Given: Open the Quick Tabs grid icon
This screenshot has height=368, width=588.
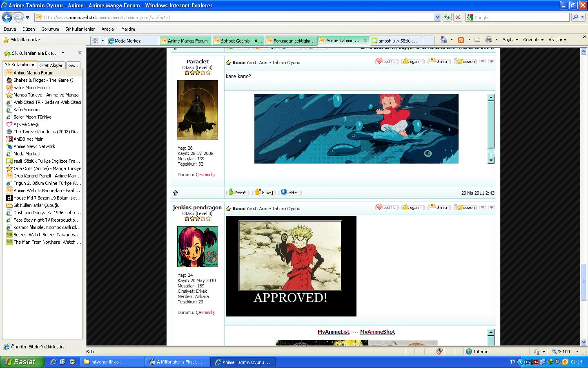Looking at the screenshot, I should click(x=95, y=40).
